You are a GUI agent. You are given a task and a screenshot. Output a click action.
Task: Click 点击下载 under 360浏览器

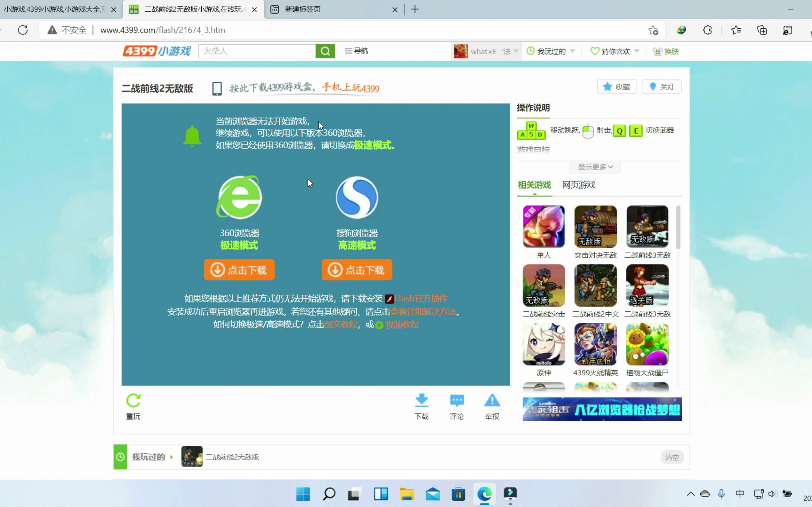tap(239, 269)
